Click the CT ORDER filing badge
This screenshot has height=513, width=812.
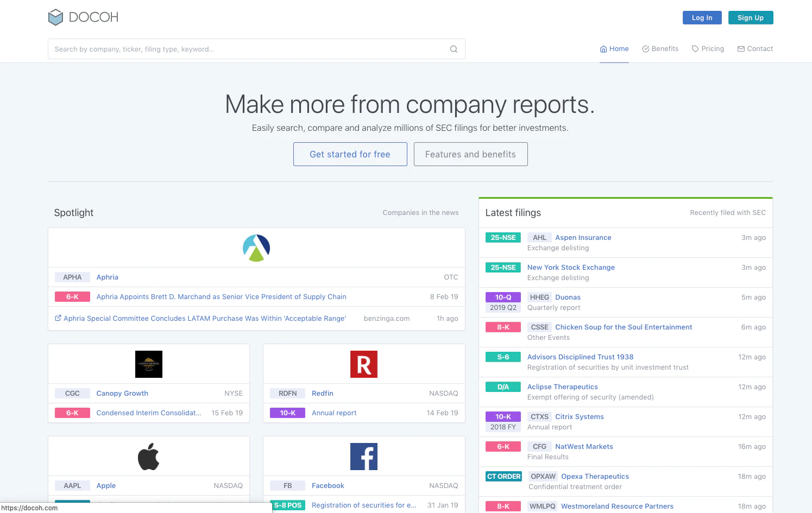[504, 477]
